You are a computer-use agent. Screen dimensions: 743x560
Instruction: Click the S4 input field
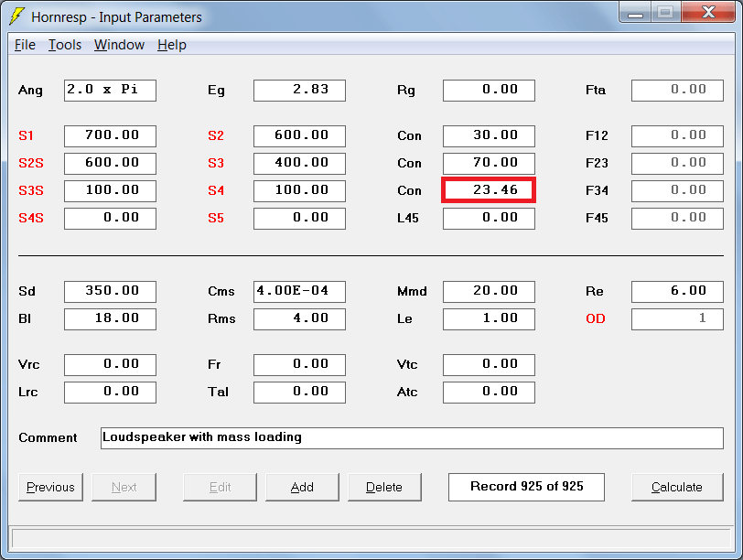click(299, 191)
